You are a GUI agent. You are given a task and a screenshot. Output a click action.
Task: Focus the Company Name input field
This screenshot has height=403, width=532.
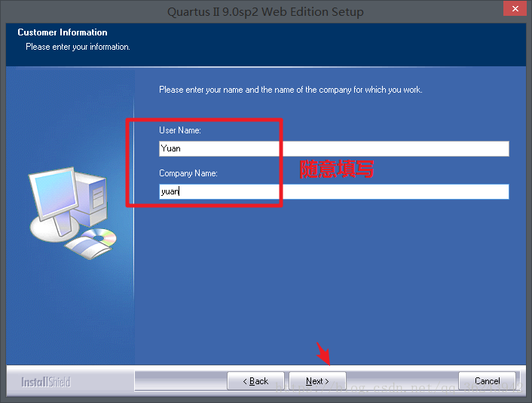point(334,191)
